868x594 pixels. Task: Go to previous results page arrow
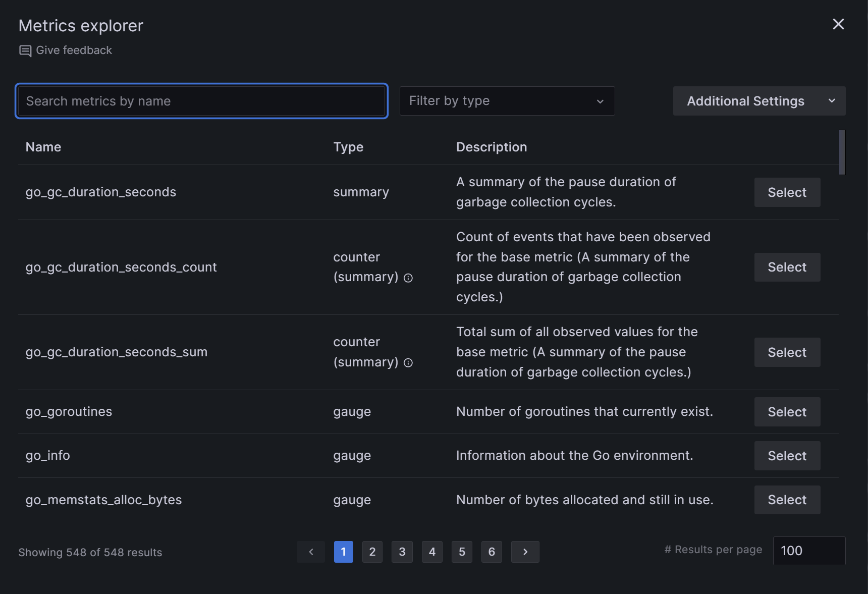[x=311, y=552]
